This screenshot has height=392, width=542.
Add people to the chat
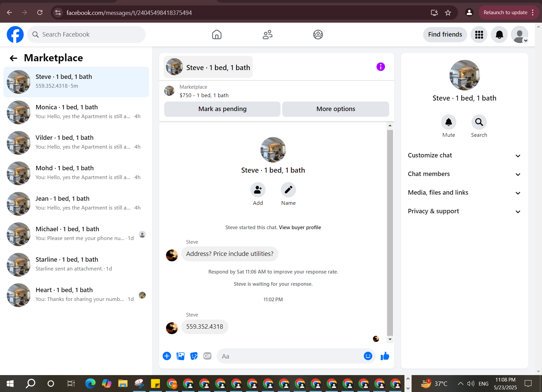point(258,190)
